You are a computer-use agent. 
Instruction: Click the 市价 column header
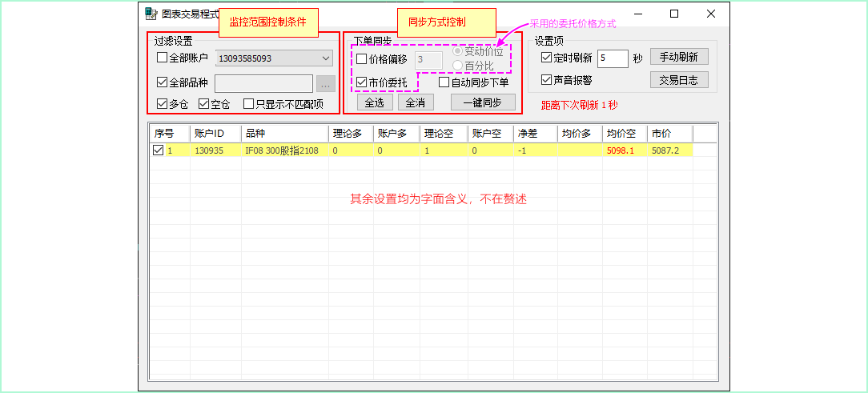pyautogui.click(x=670, y=134)
